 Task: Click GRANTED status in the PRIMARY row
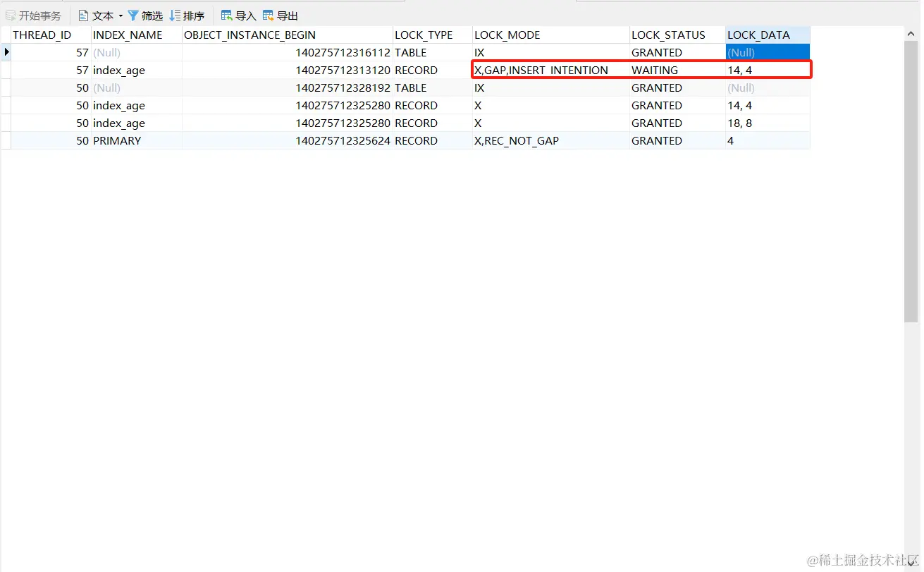[678, 140]
